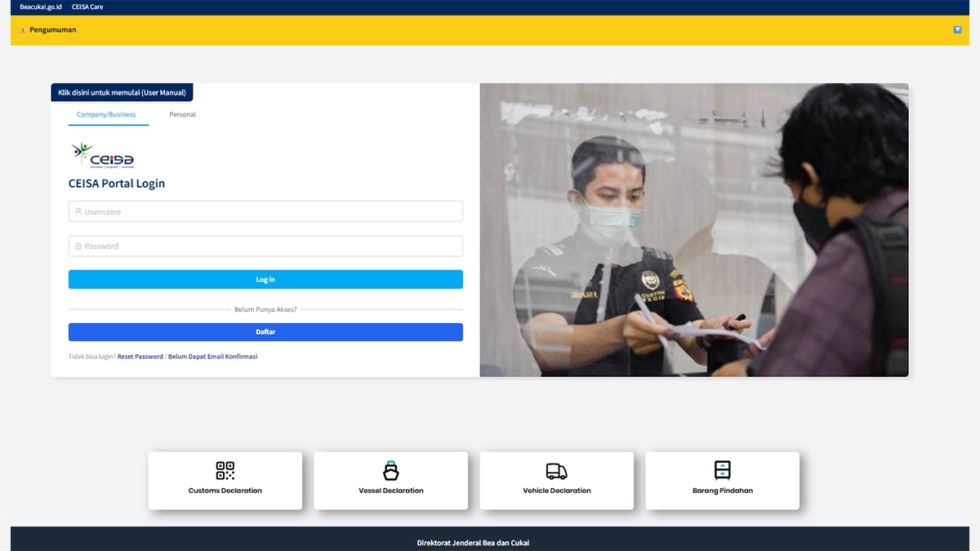Open Belum Dapat Email Konfirmasi link

tap(212, 357)
